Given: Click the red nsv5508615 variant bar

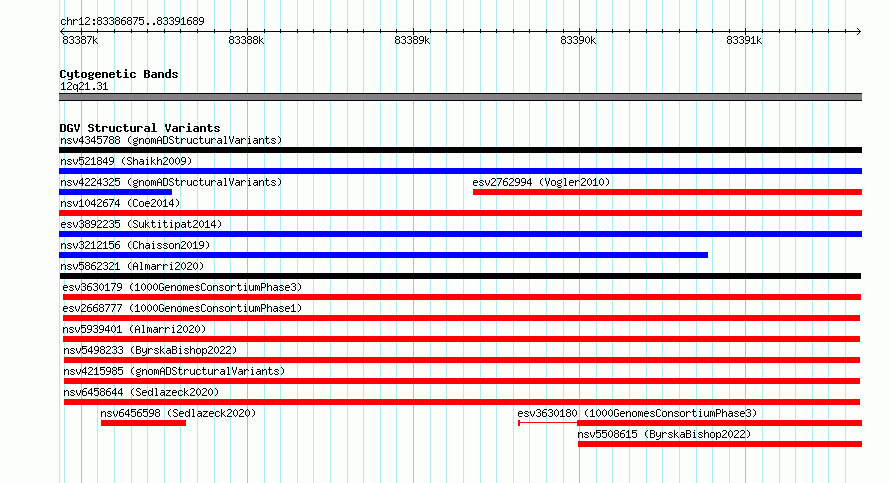Looking at the screenshot, I should [x=720, y=444].
